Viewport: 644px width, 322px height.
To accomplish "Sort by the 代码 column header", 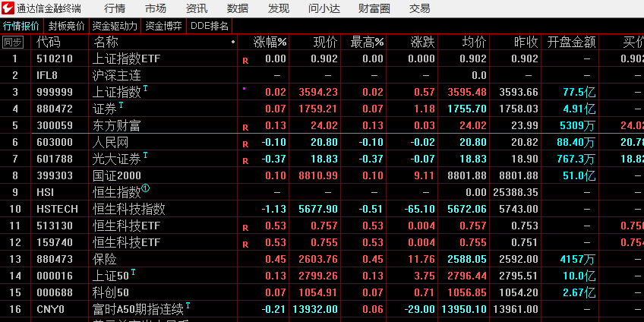I will pyautogui.click(x=49, y=42).
